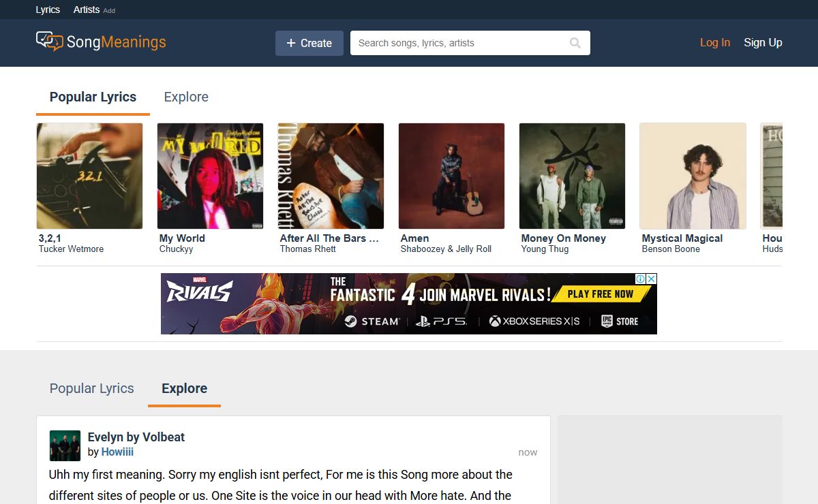Select the upper Explore tab
This screenshot has height=504, width=818.
click(186, 97)
